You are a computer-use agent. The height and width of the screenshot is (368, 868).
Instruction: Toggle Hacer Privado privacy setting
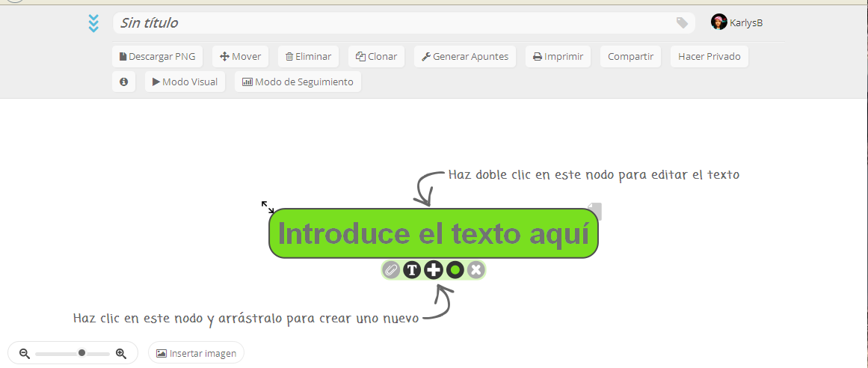click(x=709, y=57)
